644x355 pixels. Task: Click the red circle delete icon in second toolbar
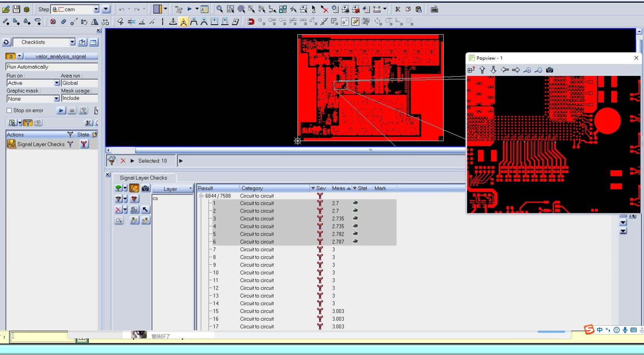(53, 22)
